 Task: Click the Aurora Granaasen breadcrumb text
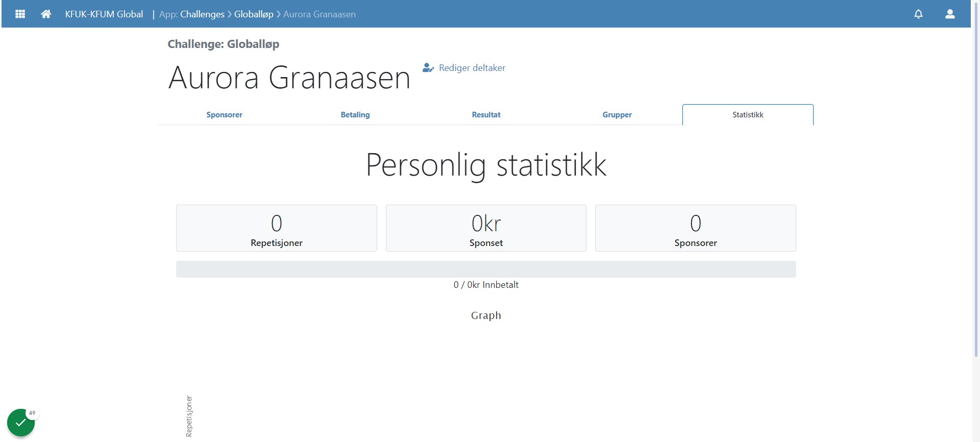click(320, 14)
